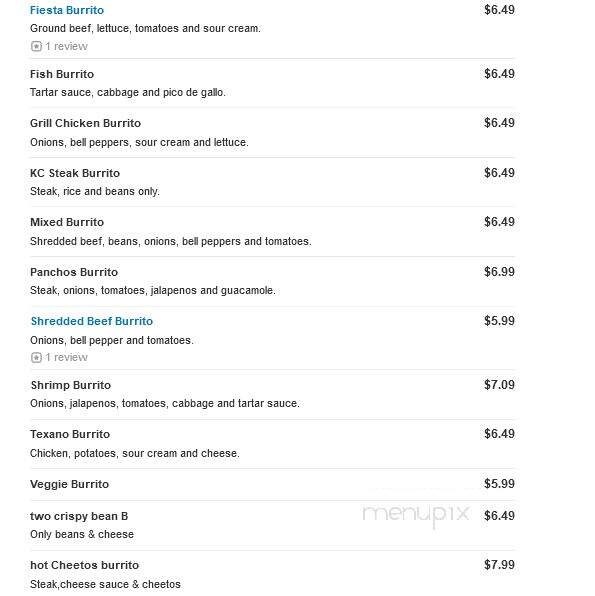Select the Texano Burrito item

(x=70, y=434)
